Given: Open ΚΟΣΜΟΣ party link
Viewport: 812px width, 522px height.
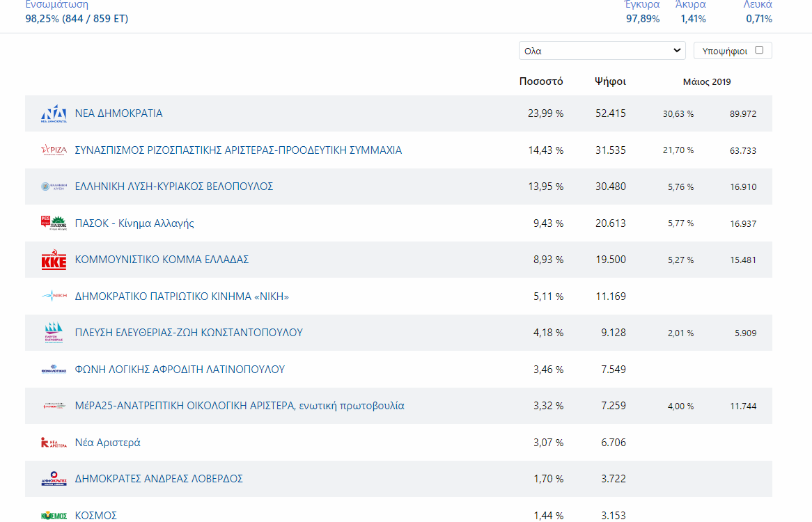Looking at the screenshot, I should [x=96, y=515].
